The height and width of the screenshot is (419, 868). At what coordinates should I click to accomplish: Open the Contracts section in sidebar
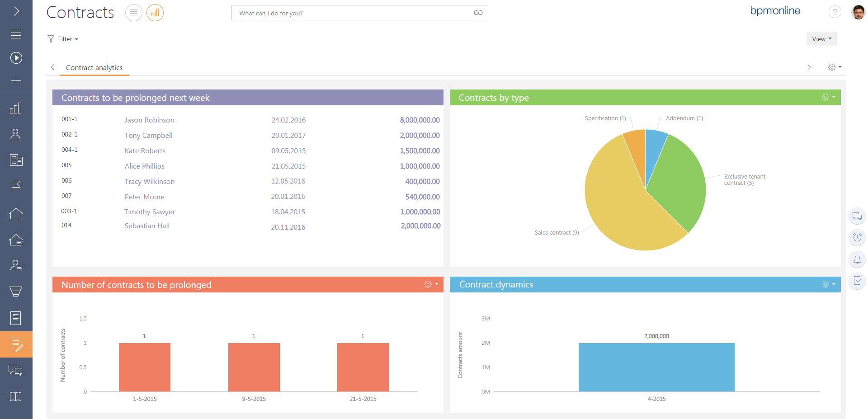point(16,344)
